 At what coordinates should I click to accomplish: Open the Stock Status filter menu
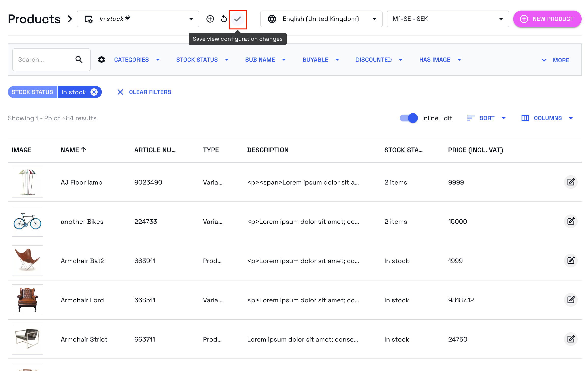(x=202, y=60)
